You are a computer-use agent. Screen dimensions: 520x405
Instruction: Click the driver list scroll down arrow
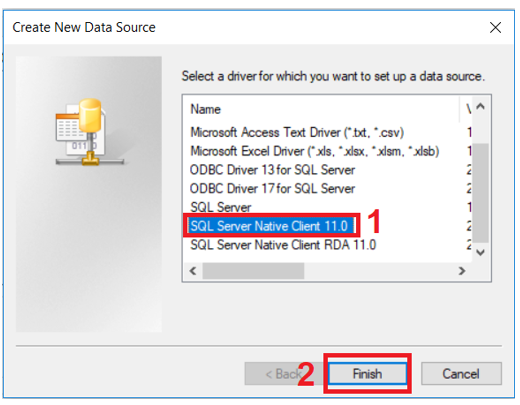480,252
